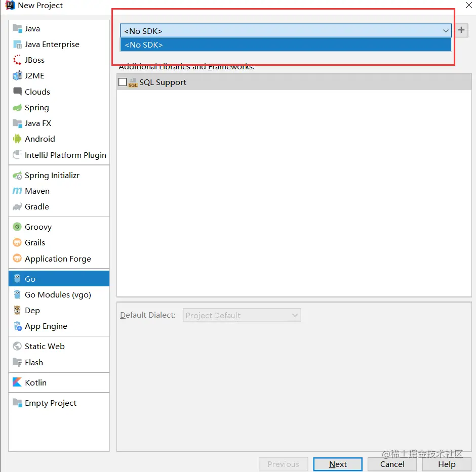The height and width of the screenshot is (472, 476).
Task: Click the 'Default Dialect:' label
Action: 148,315
